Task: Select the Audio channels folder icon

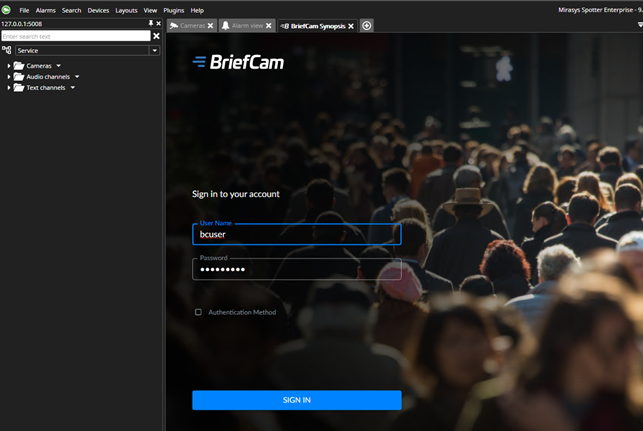Action: pos(18,76)
